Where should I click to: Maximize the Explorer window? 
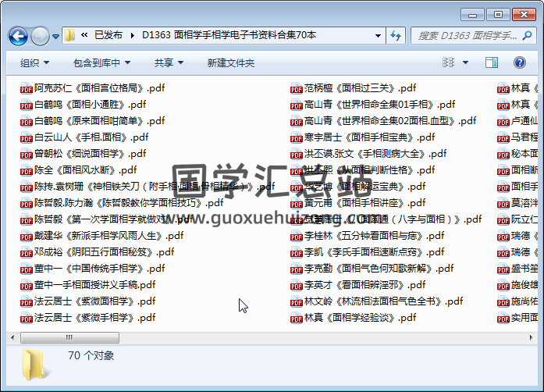(498, 15)
